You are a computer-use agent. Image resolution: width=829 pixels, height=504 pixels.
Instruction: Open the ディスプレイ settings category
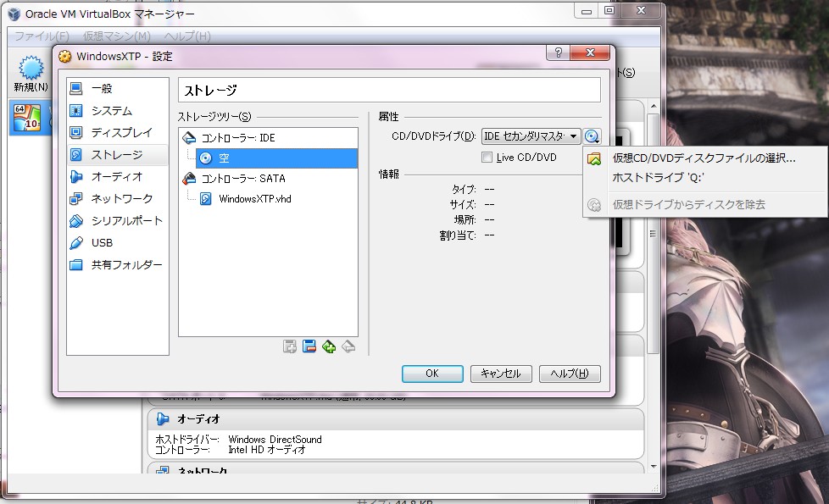[117, 133]
